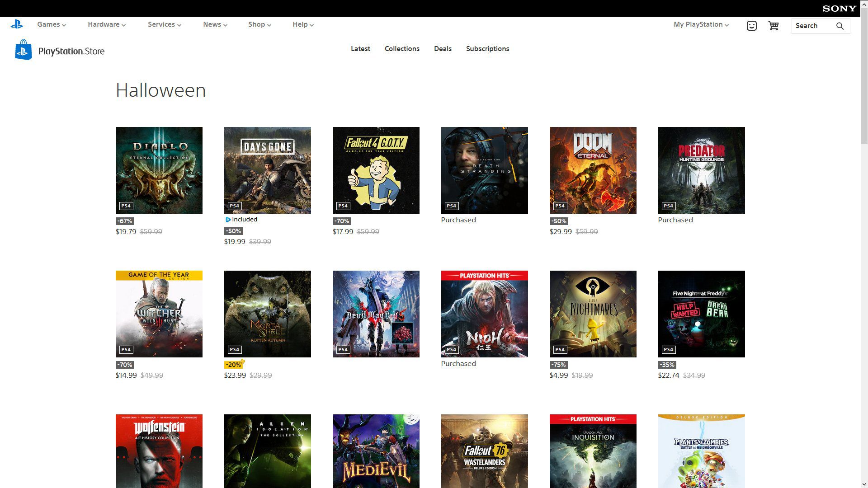Click the $23.99 Mortal Shell price
Screen dimensions: 868x488
coord(235,375)
